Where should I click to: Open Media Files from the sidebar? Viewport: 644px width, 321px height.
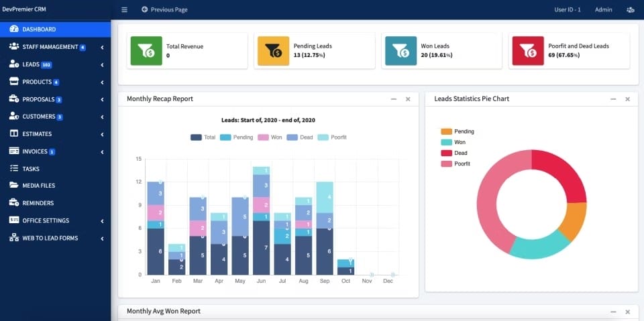pos(38,186)
